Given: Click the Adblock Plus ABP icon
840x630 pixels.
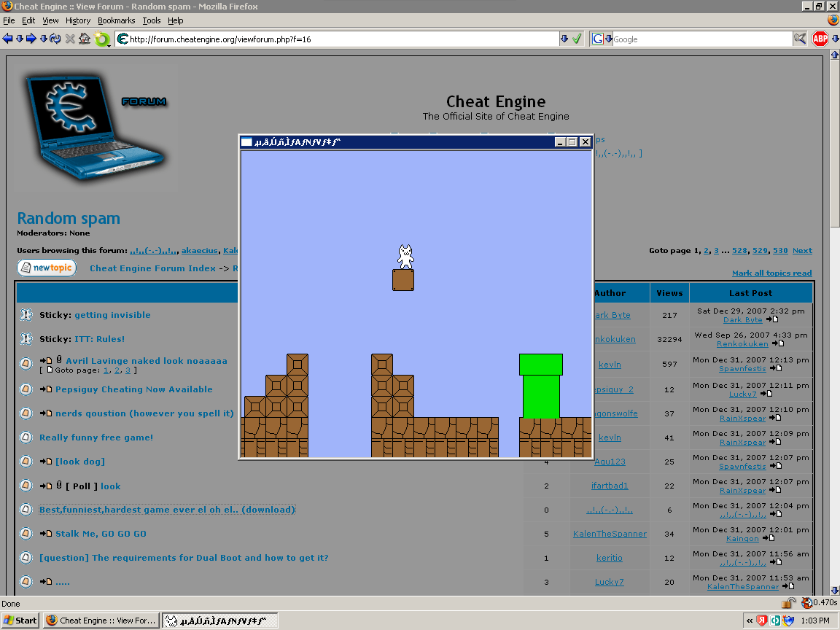Looking at the screenshot, I should pos(820,39).
